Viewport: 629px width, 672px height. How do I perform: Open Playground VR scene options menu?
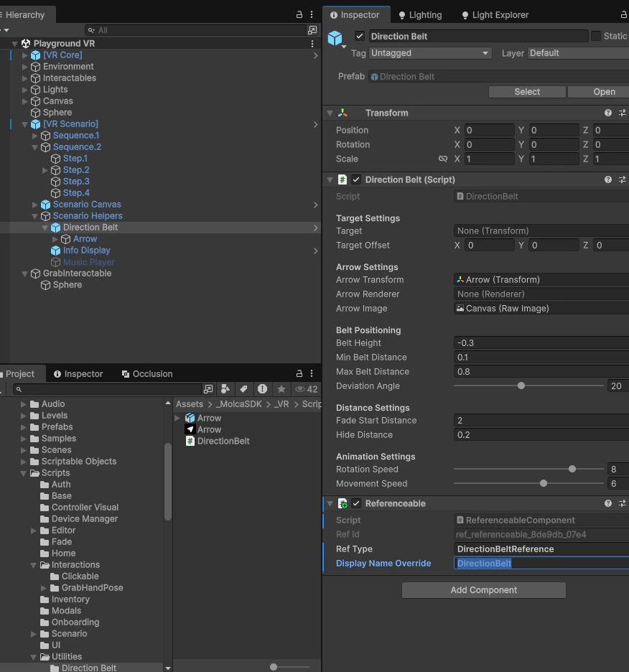(x=312, y=43)
